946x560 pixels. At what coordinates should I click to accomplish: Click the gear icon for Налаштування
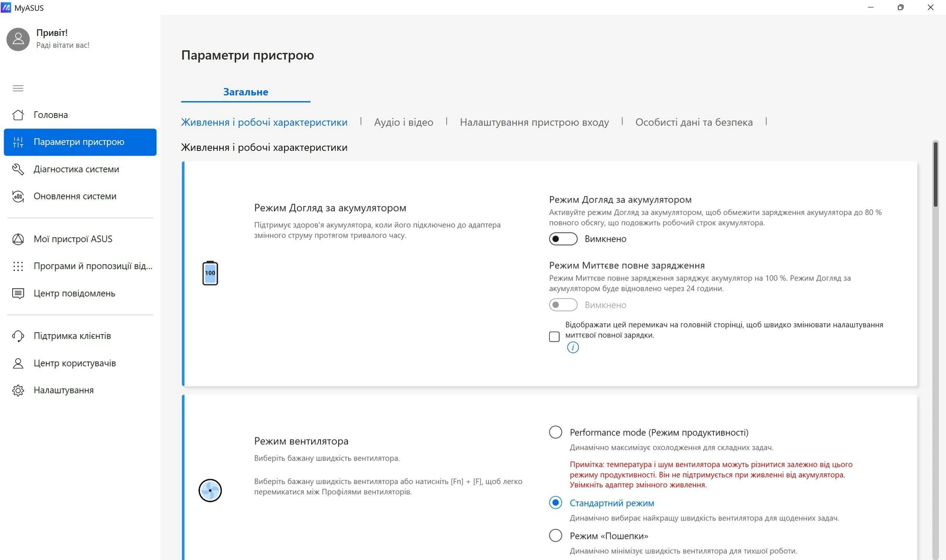pyautogui.click(x=18, y=391)
